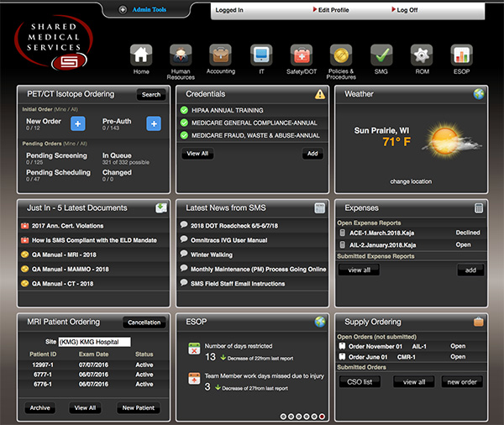Click View All in MRI Patient Ordering
This screenshot has width=504, height=425.
point(85,408)
